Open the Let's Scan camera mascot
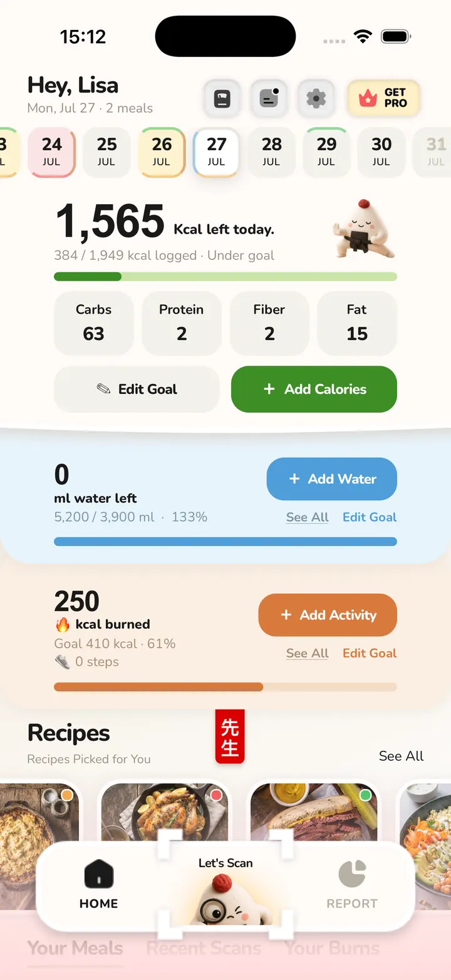The image size is (451, 980). pyautogui.click(x=225, y=884)
